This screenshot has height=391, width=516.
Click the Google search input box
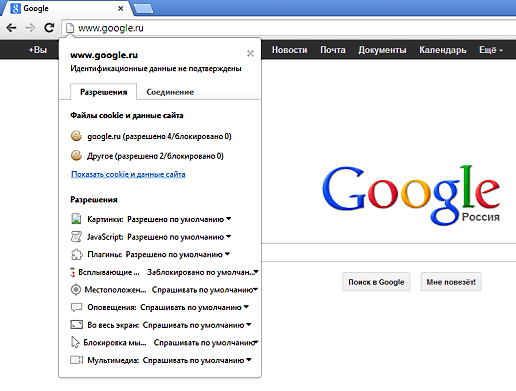[389, 253]
